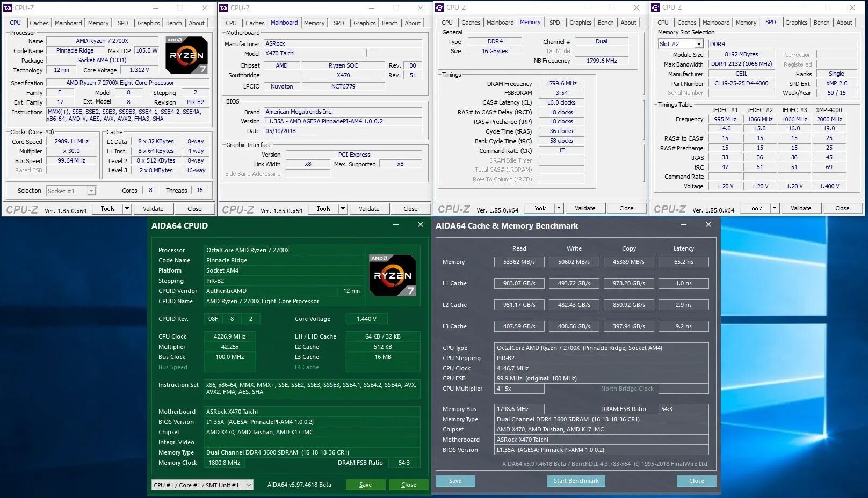Click Validate in the CPU-Z Memory window

coord(585,208)
